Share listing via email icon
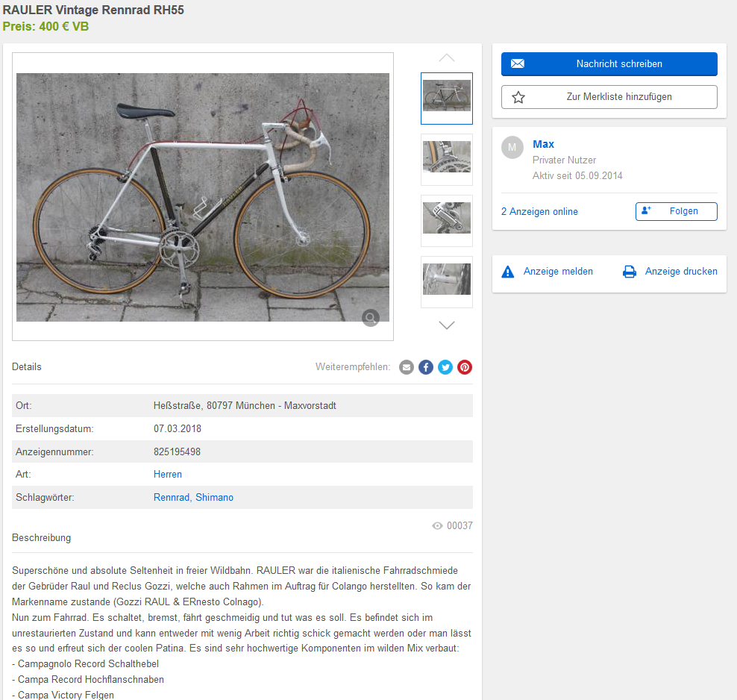737x700 pixels. [x=407, y=367]
